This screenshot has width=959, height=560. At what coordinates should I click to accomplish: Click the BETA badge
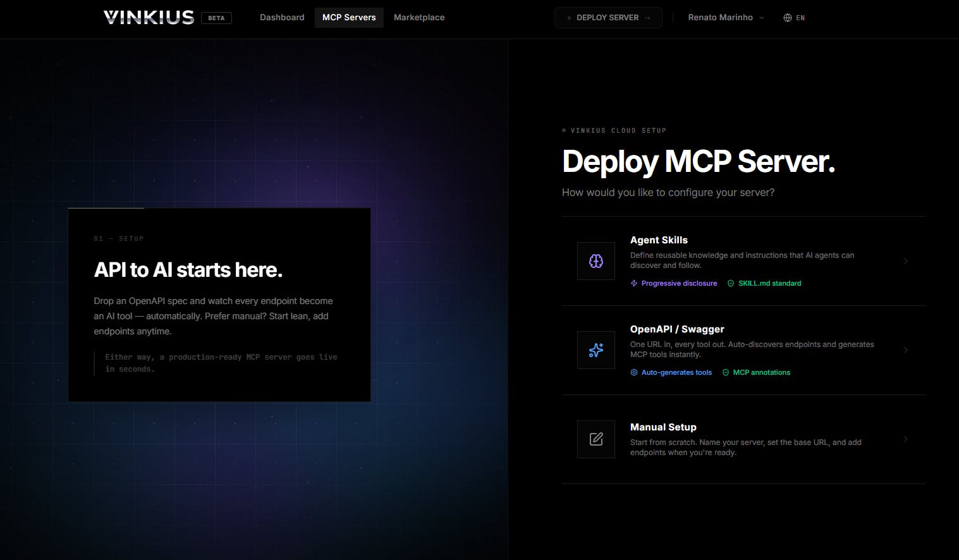pos(216,18)
